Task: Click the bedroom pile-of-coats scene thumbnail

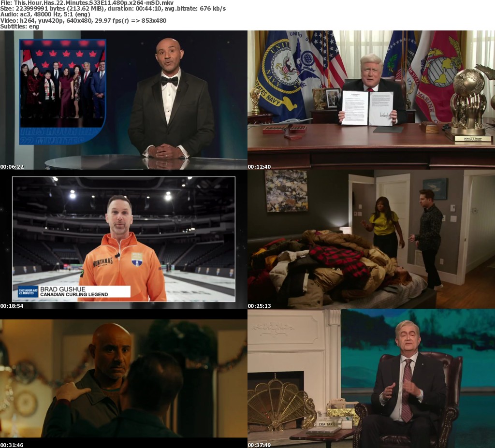Action: coord(371,239)
